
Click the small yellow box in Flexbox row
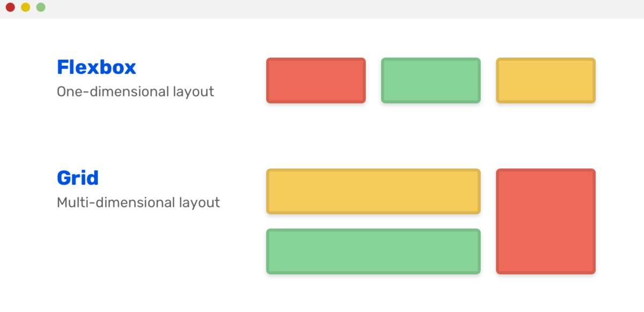[545, 80]
